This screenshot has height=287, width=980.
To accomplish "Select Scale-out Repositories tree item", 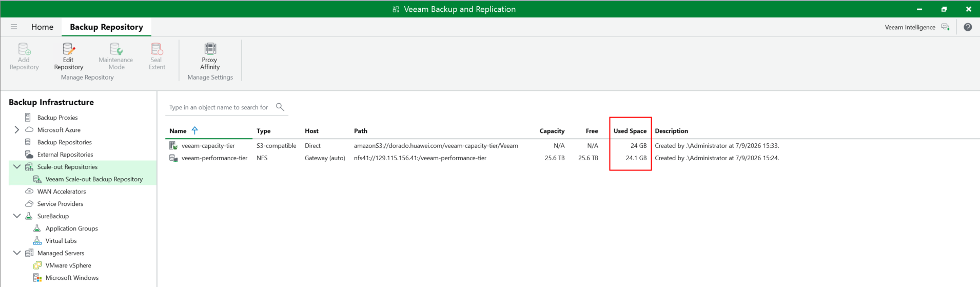I will coord(67,167).
